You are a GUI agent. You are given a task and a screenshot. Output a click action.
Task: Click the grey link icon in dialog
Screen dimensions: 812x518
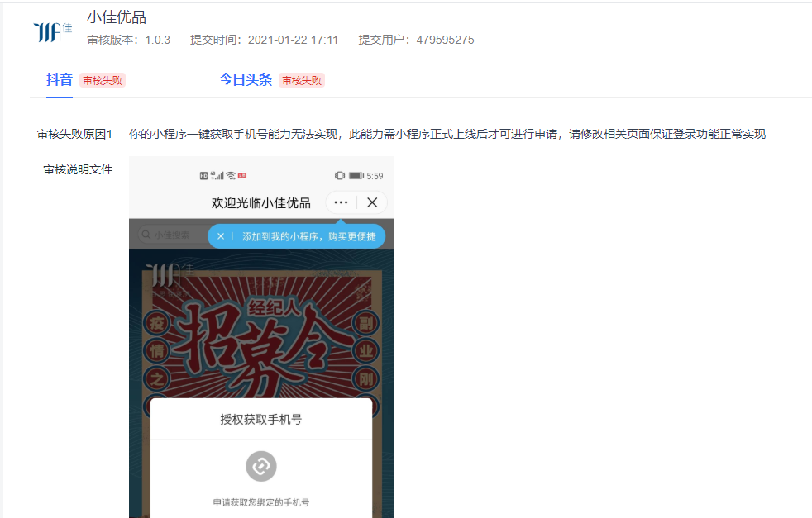click(261, 466)
